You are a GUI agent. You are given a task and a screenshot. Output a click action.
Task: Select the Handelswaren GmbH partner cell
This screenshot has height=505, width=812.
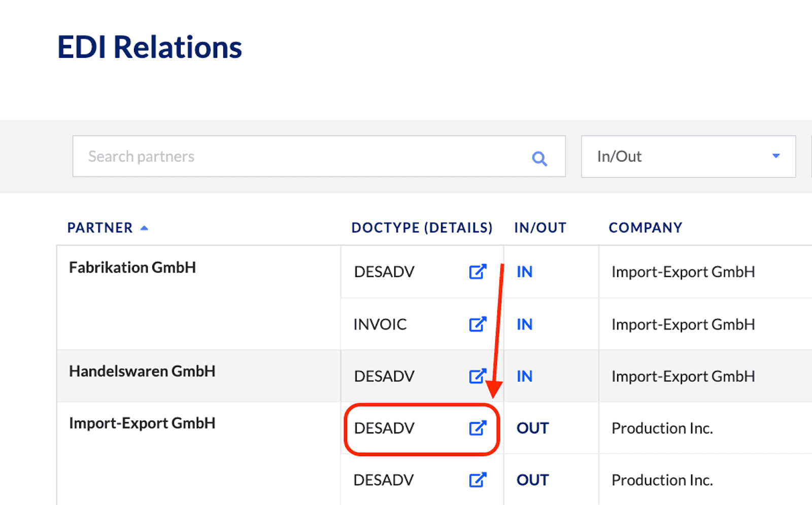142,371
